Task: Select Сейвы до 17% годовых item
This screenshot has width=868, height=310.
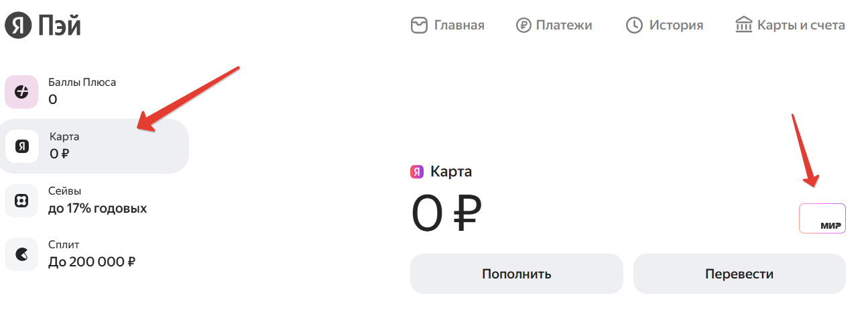Action: 97,201
